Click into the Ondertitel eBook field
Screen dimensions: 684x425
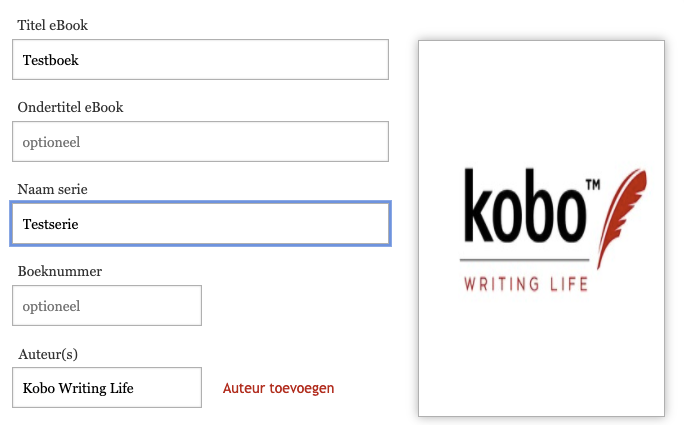tap(200, 142)
